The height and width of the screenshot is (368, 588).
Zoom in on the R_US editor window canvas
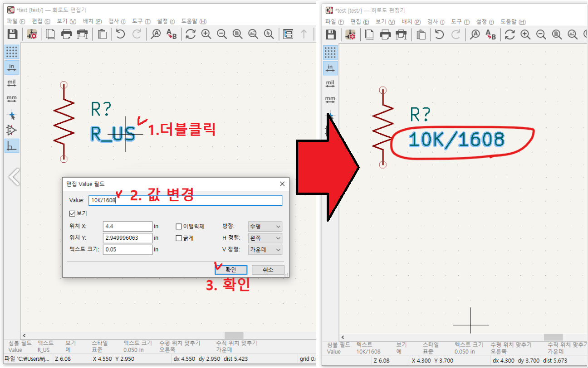pos(206,34)
